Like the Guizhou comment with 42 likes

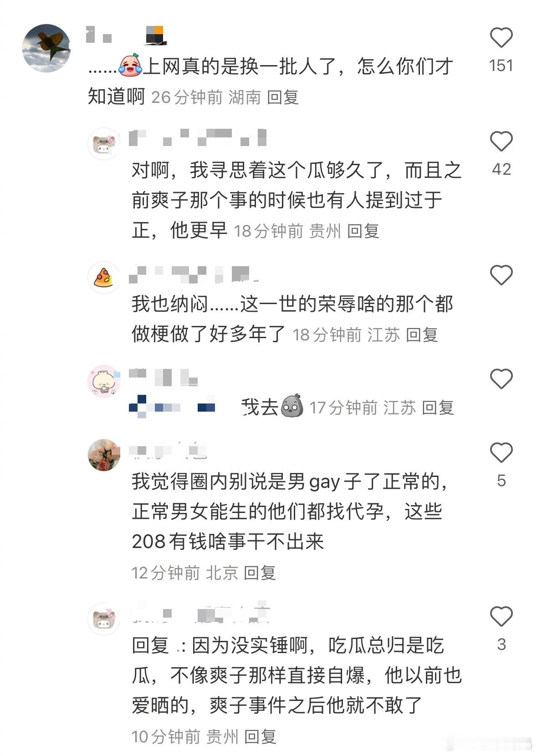click(501, 142)
